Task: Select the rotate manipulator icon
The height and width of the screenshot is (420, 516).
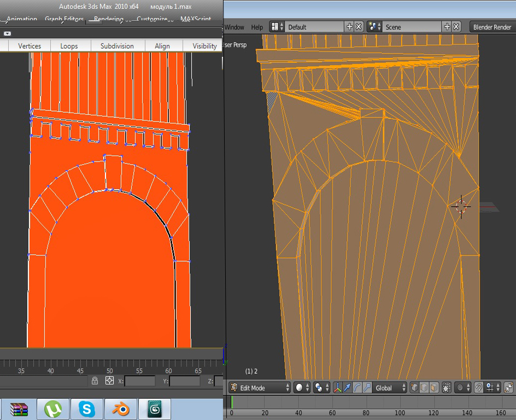Action: (x=357, y=388)
